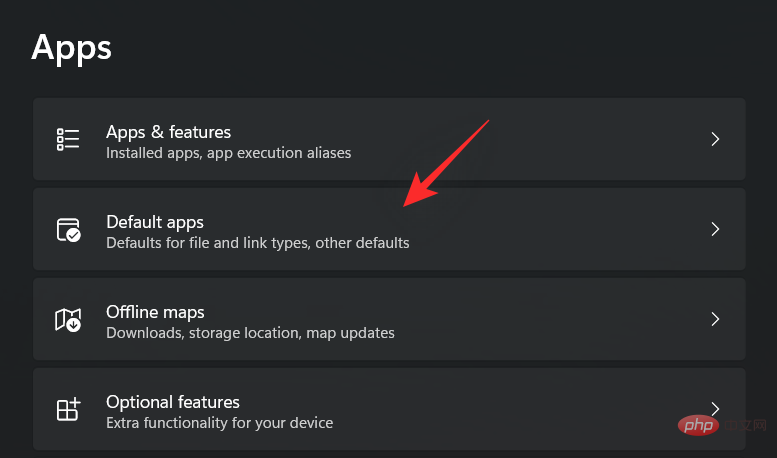The image size is (777, 458).
Task: Open Default apps via its right chevron
Action: [715, 229]
